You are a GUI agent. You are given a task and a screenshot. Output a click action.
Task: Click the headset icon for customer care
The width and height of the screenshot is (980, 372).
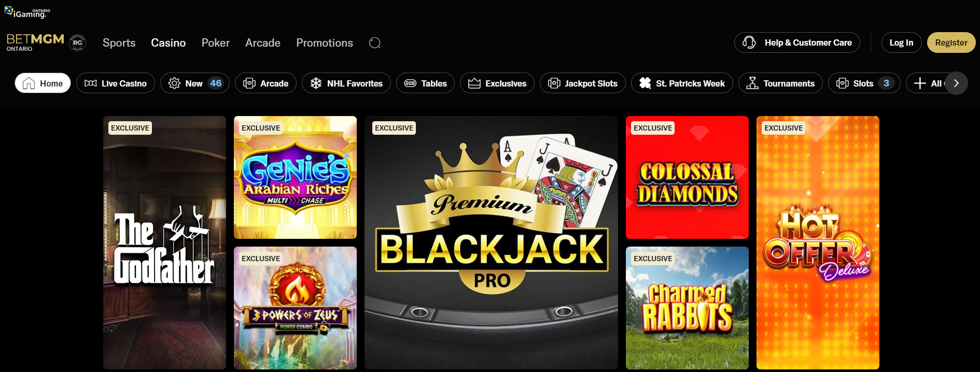[749, 42]
